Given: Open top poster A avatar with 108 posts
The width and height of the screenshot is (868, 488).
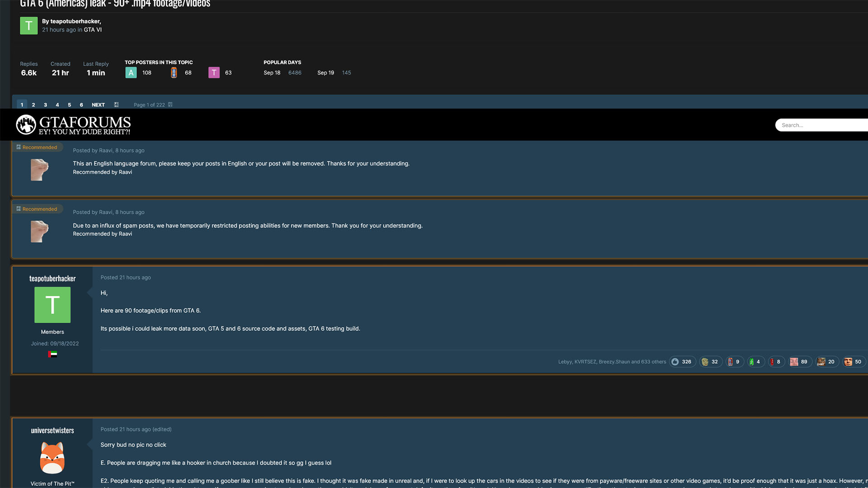Looking at the screenshot, I should (131, 72).
